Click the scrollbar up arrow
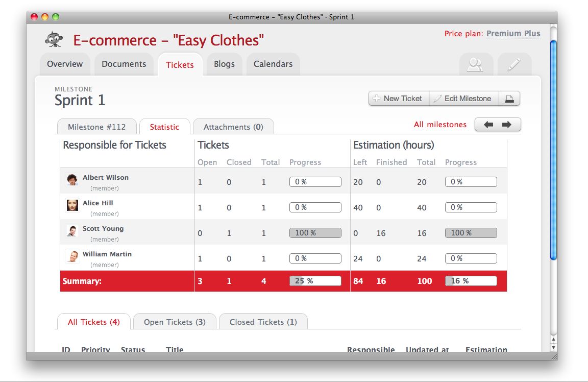This screenshot has height=382, width=588. (x=553, y=339)
